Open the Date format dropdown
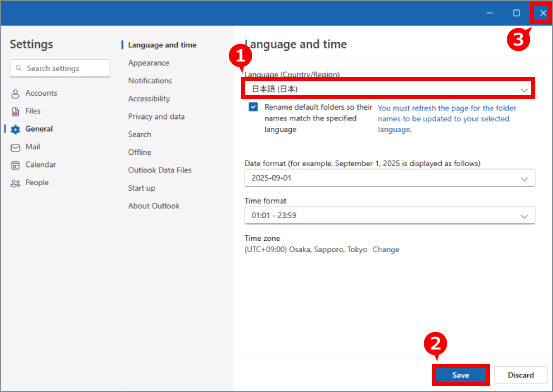Screen dimensions: 553x392 [390, 178]
